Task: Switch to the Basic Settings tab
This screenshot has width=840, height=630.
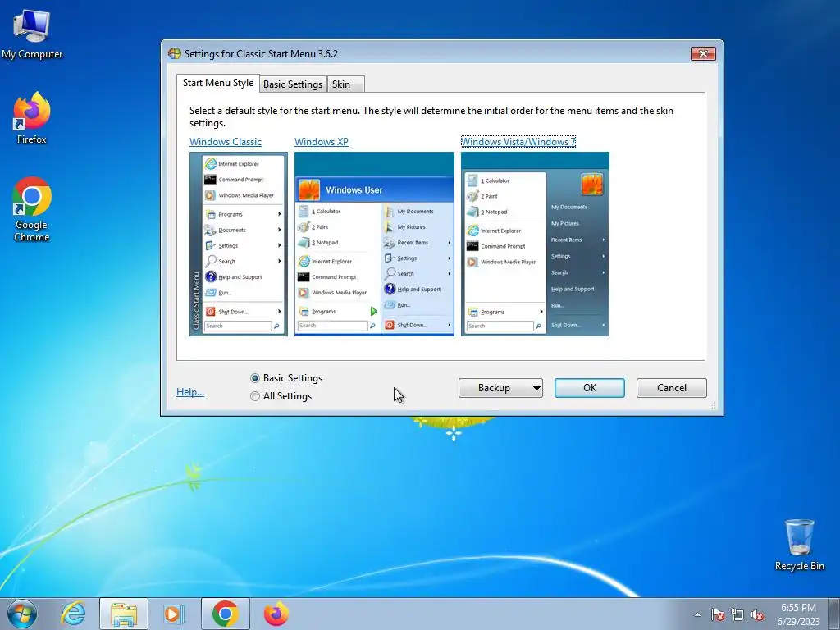Action: click(x=293, y=84)
